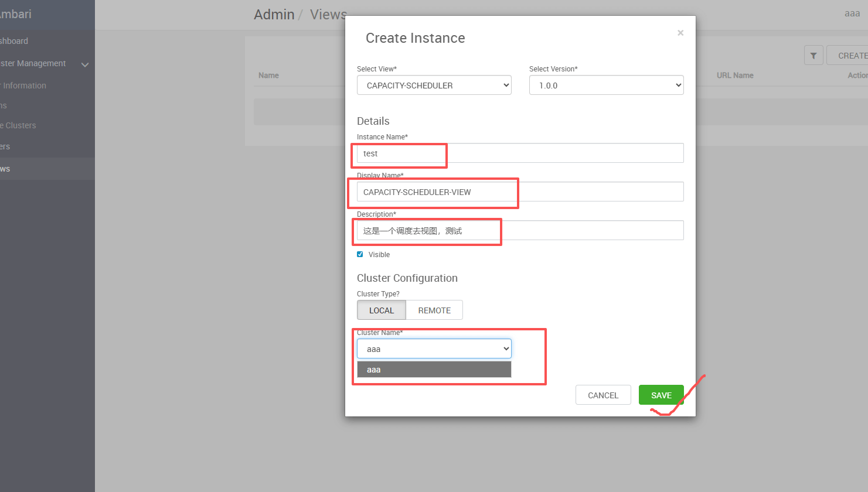868x492 pixels.
Task: Focus the Instance Name input field
Action: click(x=520, y=153)
